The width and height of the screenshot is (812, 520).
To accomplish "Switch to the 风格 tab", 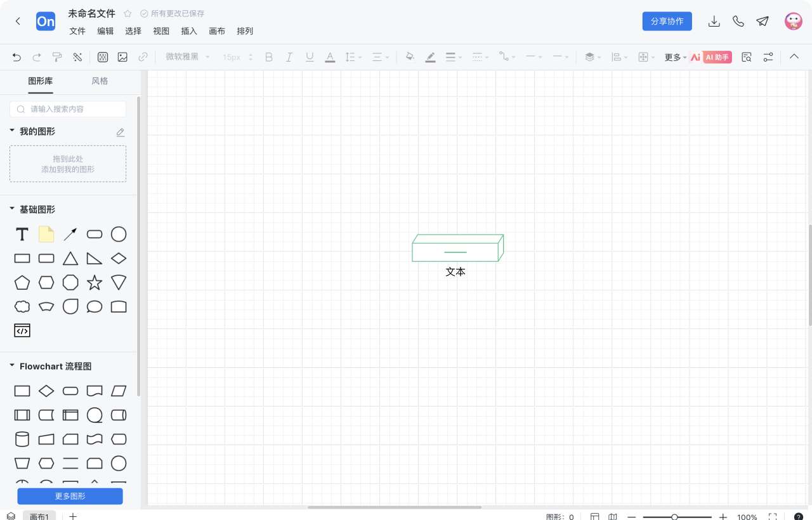I will (100, 81).
